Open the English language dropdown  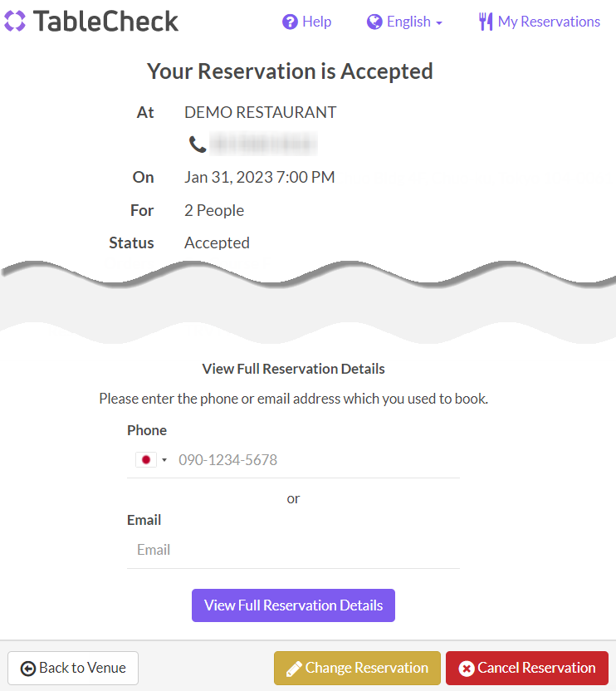coord(405,21)
